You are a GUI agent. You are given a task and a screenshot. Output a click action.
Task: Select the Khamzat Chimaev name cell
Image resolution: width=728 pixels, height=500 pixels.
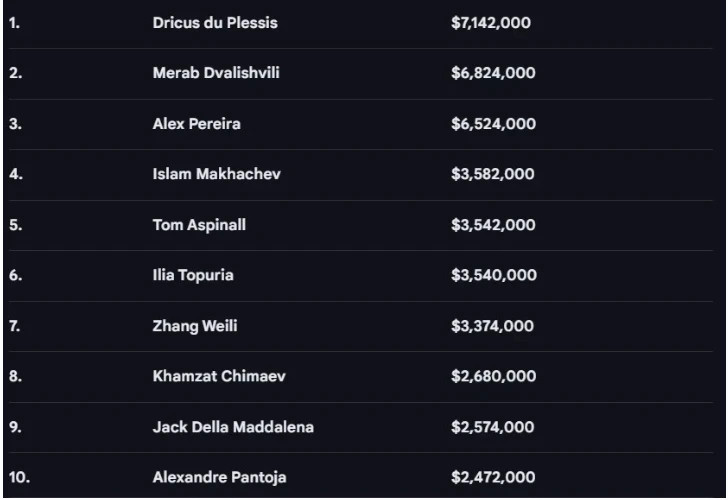[218, 376]
